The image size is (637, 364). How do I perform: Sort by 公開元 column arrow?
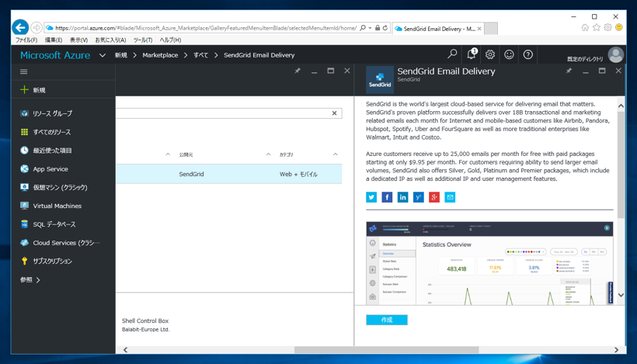coord(268,154)
